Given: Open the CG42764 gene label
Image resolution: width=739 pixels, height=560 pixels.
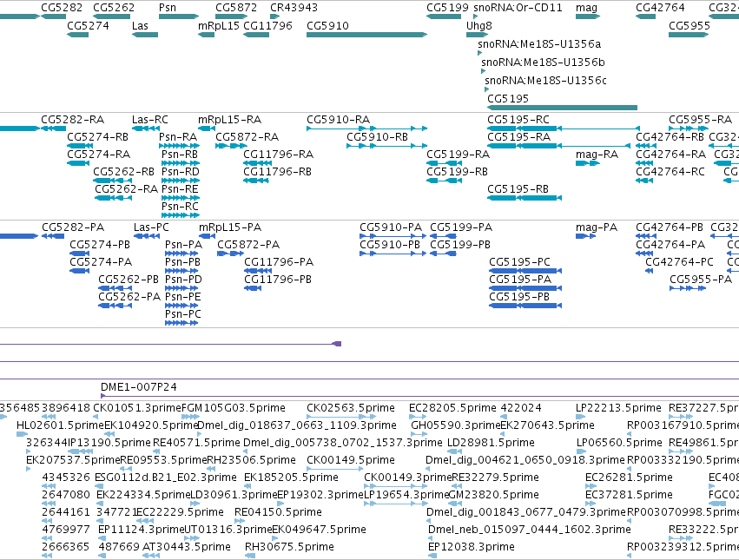Looking at the screenshot, I should coord(660,8).
